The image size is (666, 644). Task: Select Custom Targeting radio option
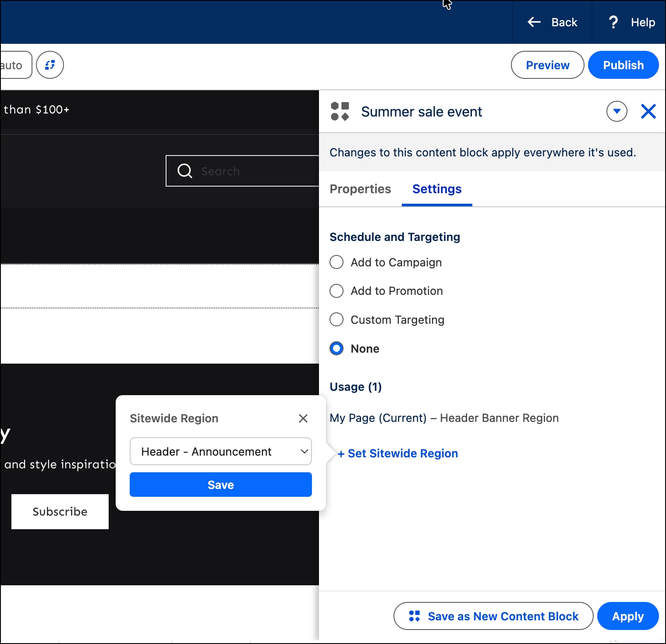337,319
